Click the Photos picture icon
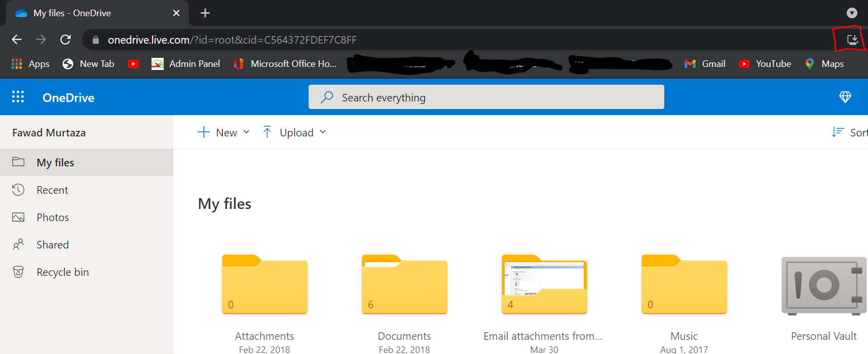Viewport: 868px width, 354px height. click(x=18, y=217)
